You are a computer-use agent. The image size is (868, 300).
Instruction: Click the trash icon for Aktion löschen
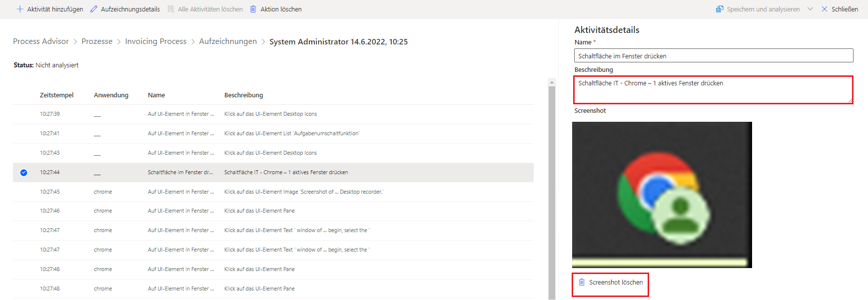click(x=253, y=9)
